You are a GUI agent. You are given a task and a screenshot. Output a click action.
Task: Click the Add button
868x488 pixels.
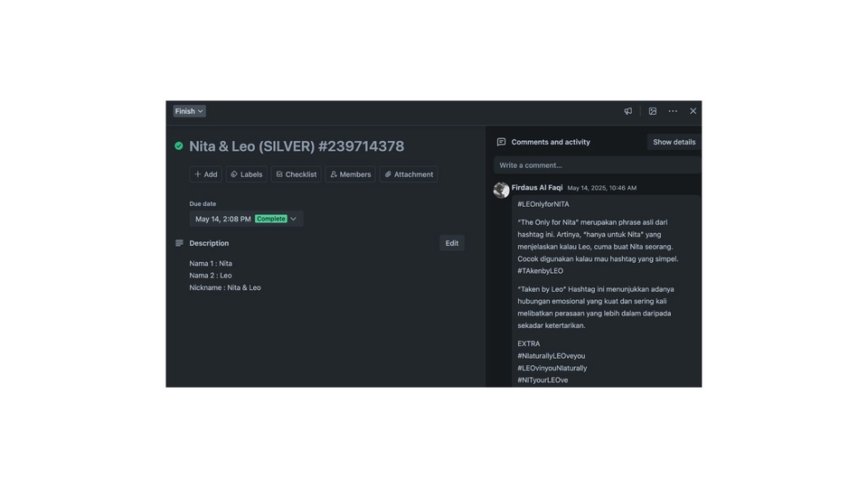pos(205,174)
